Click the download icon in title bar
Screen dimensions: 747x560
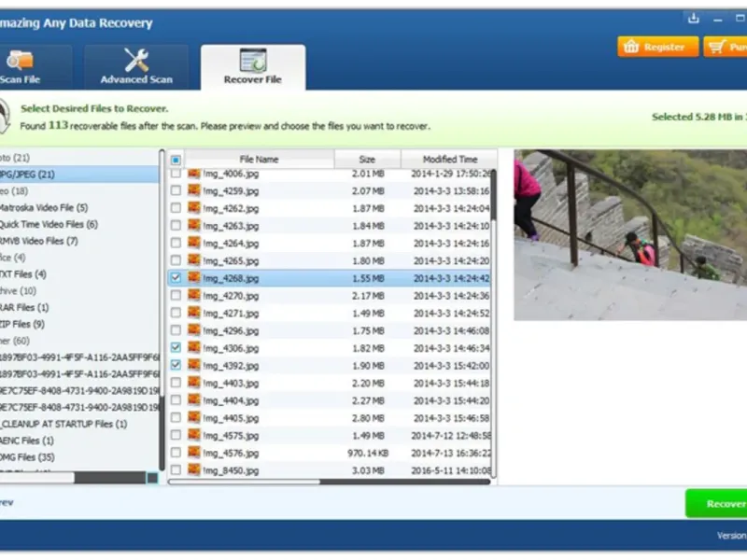click(x=694, y=19)
